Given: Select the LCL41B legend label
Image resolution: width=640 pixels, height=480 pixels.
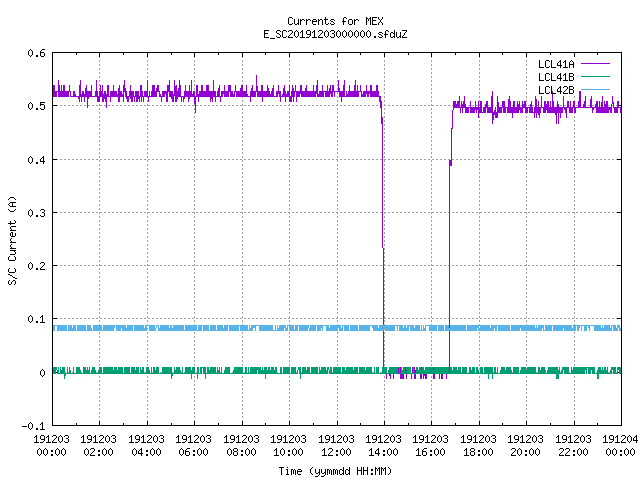Looking at the screenshot, I should 556,77.
